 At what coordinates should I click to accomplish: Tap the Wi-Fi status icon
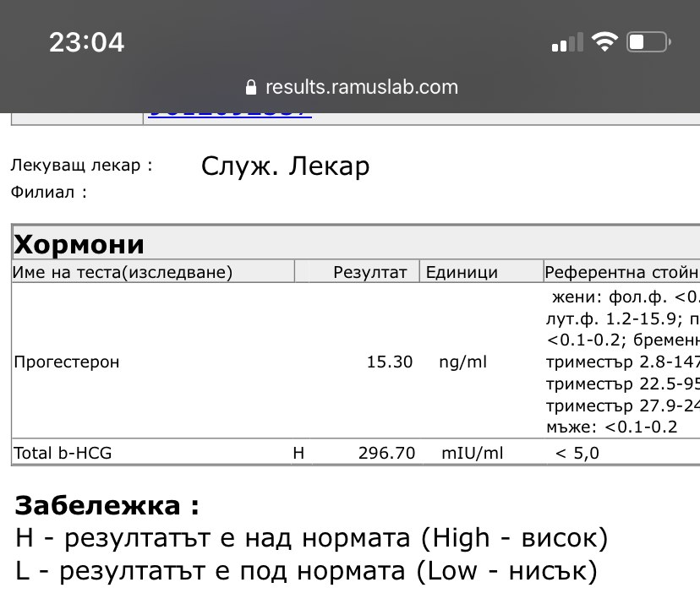click(605, 42)
